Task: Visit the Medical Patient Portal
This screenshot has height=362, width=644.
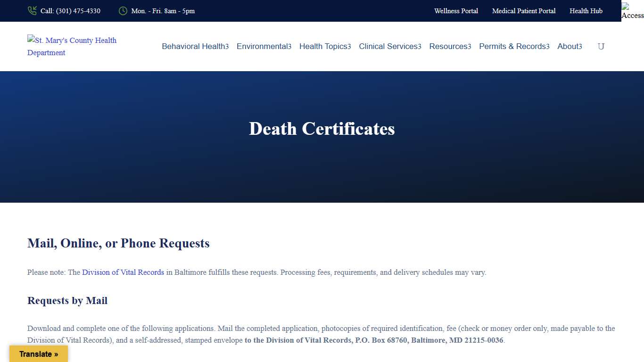Action: pos(523,11)
